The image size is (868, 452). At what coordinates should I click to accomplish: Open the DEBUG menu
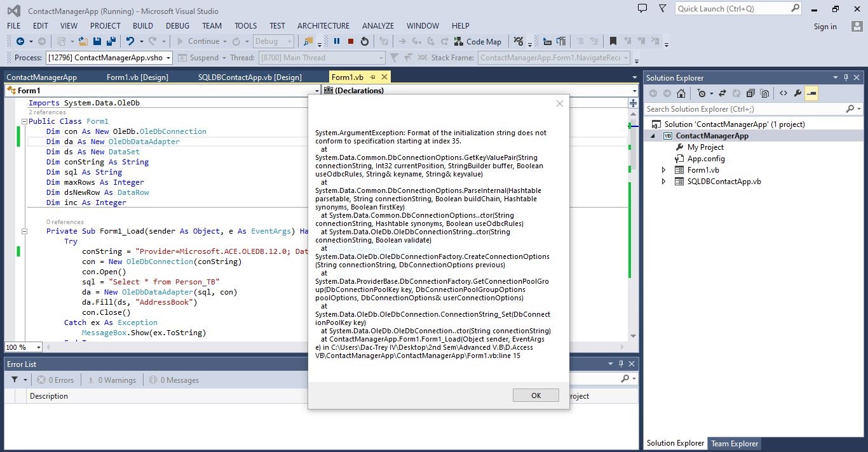177,26
